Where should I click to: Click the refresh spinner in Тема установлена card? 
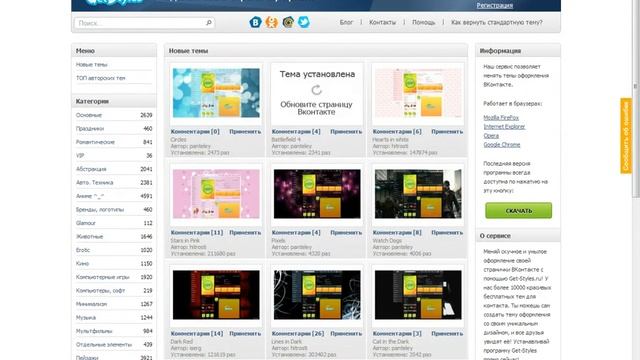coord(316,90)
